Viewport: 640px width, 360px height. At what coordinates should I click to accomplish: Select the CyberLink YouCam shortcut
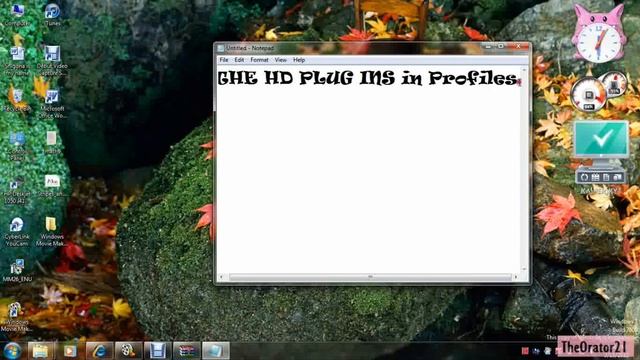click(17, 232)
